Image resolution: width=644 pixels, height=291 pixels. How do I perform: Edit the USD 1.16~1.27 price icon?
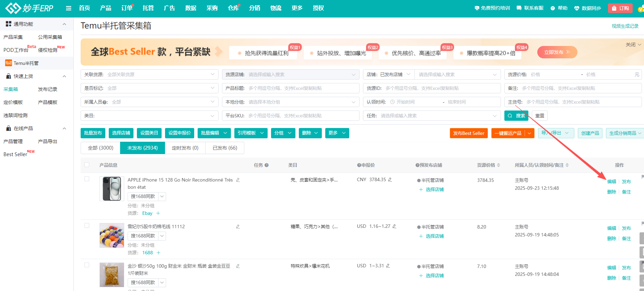point(394,226)
